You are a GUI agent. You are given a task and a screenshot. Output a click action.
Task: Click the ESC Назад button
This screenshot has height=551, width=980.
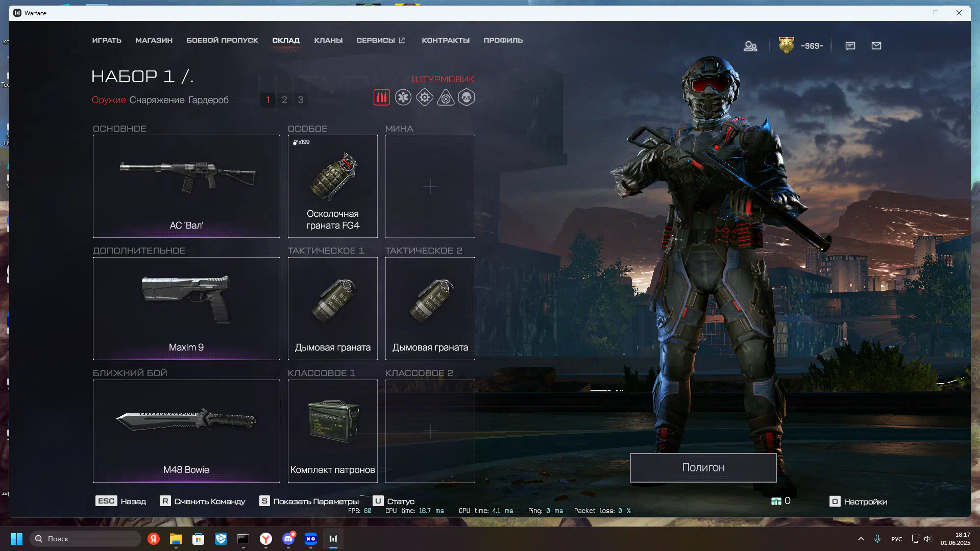120,502
